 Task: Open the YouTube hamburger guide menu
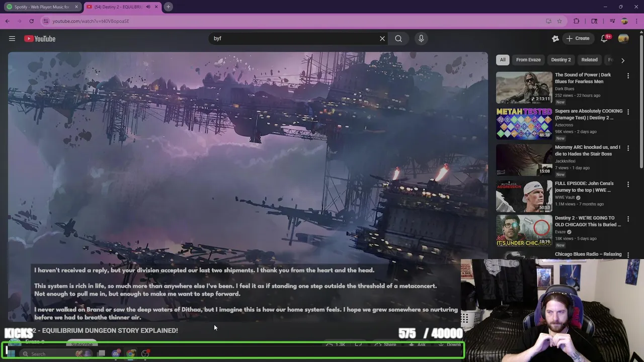click(12, 39)
